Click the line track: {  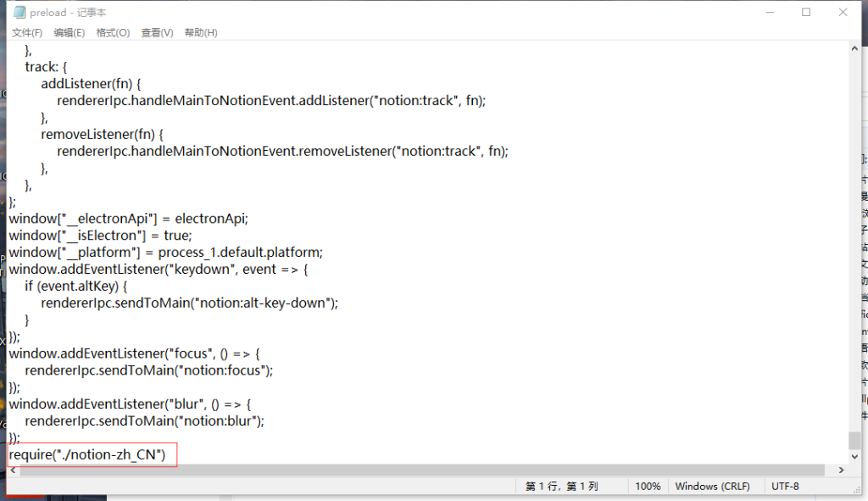tap(46, 67)
